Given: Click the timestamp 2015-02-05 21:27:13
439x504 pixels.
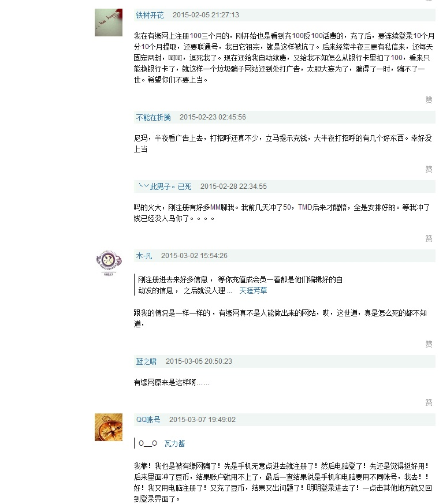Looking at the screenshot, I should [x=206, y=15].
